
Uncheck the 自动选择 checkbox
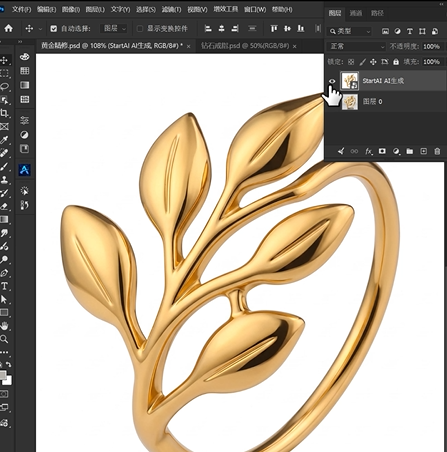click(x=53, y=29)
